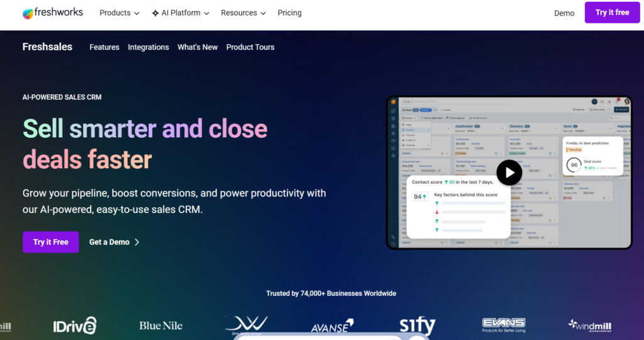Click the Windmill logo
Viewport: 644px width, 340px height.
[x=589, y=326]
